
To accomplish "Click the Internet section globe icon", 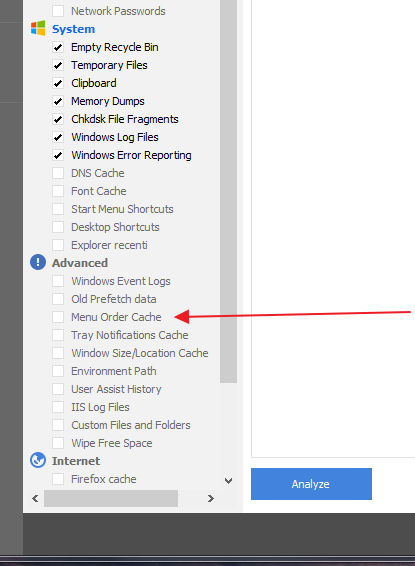I will click(x=38, y=461).
